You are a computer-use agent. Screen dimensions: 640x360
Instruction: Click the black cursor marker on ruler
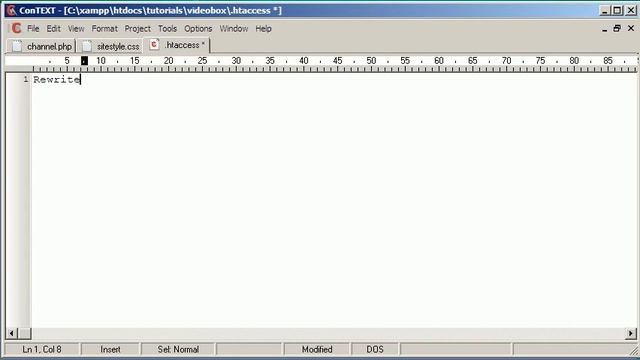click(x=84, y=61)
